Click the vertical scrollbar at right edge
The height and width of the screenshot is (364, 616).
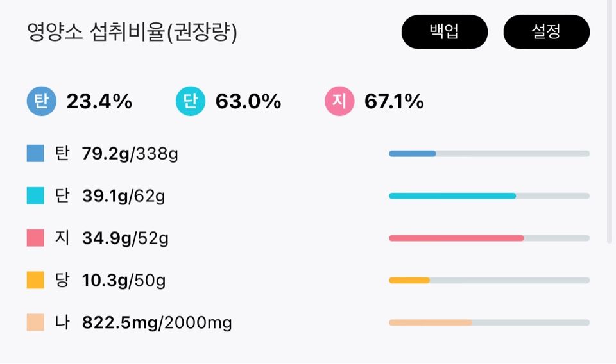[610, 122]
